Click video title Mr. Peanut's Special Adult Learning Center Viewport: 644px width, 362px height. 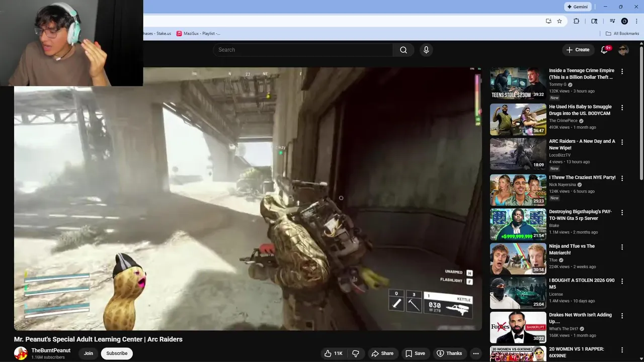pyautogui.click(x=98, y=339)
